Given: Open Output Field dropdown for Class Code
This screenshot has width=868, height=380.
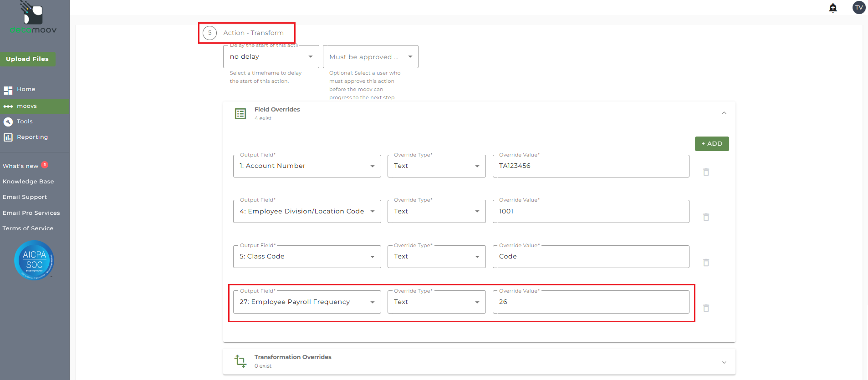Looking at the screenshot, I should pos(307,257).
